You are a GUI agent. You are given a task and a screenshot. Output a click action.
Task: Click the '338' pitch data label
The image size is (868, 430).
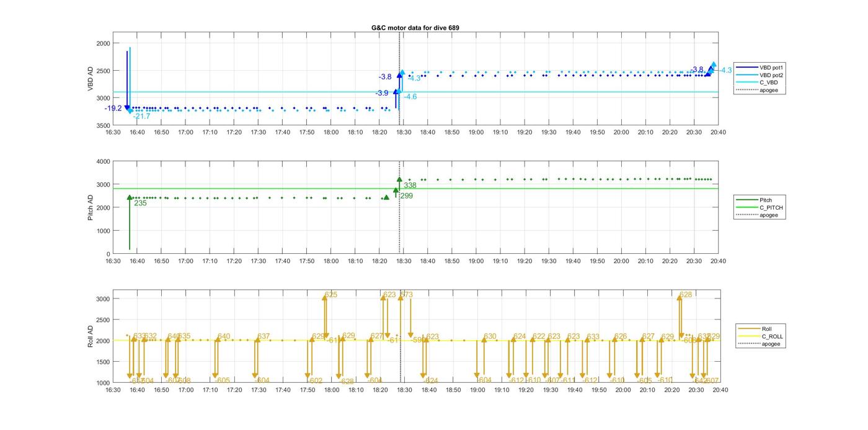point(410,186)
